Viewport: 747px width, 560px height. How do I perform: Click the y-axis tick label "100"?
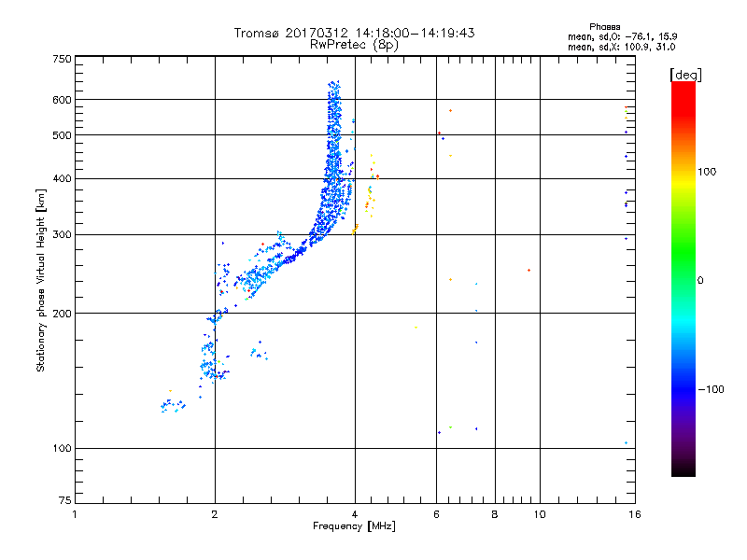(62, 449)
